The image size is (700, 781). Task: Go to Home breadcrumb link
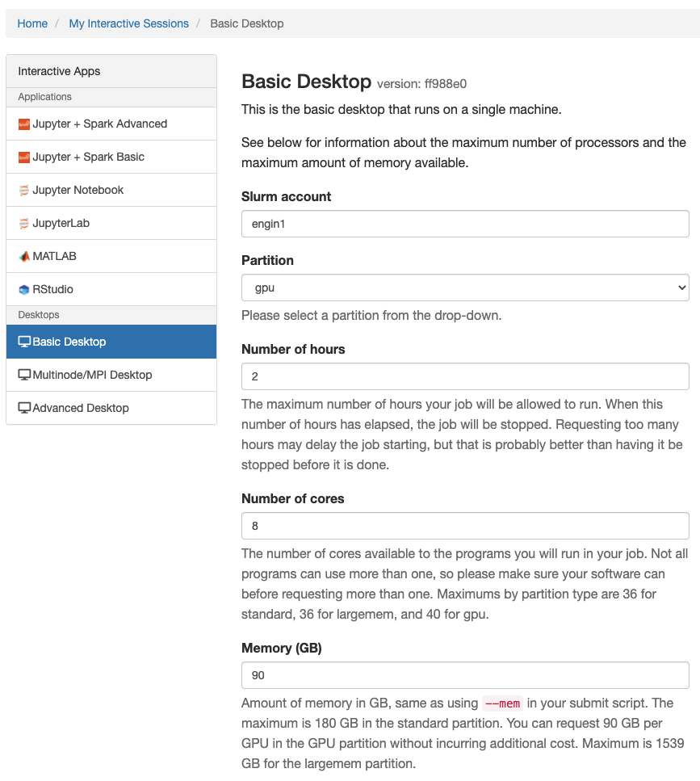click(32, 23)
